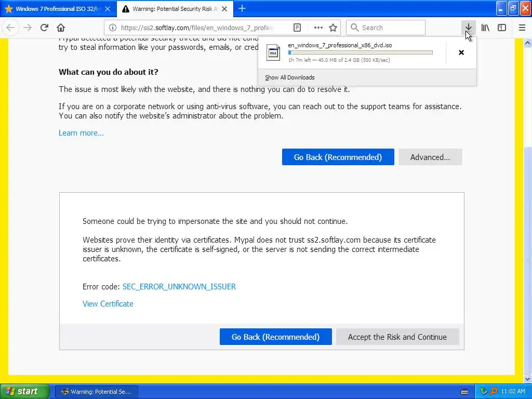Switch to Windows 7 Professional ISO tab
Viewport: 532px width, 399px height.
pyautogui.click(x=58, y=9)
